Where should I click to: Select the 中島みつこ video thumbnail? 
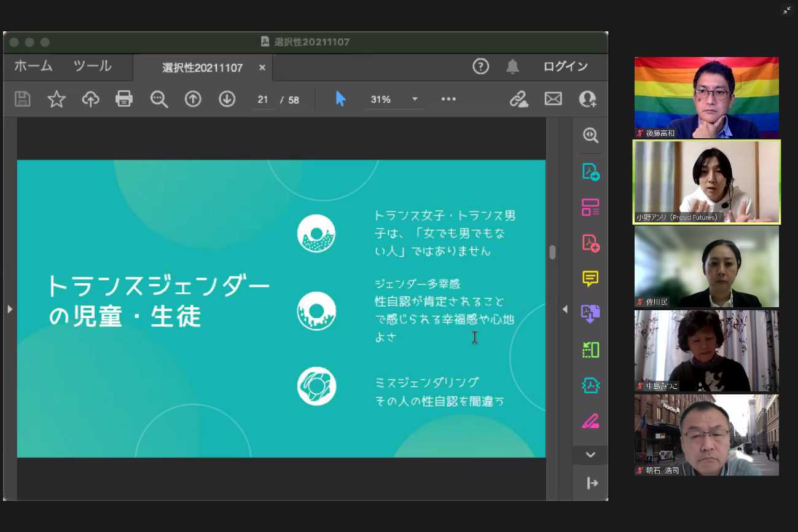706,351
